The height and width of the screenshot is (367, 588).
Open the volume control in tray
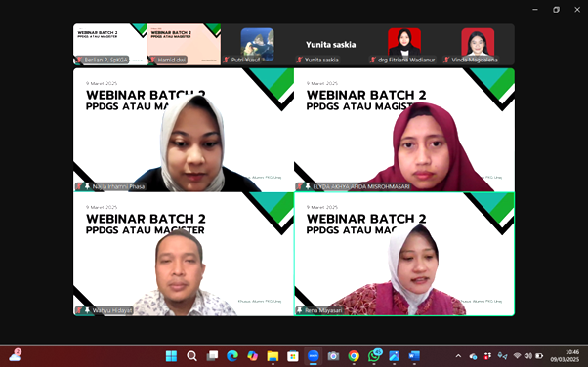[528, 355]
